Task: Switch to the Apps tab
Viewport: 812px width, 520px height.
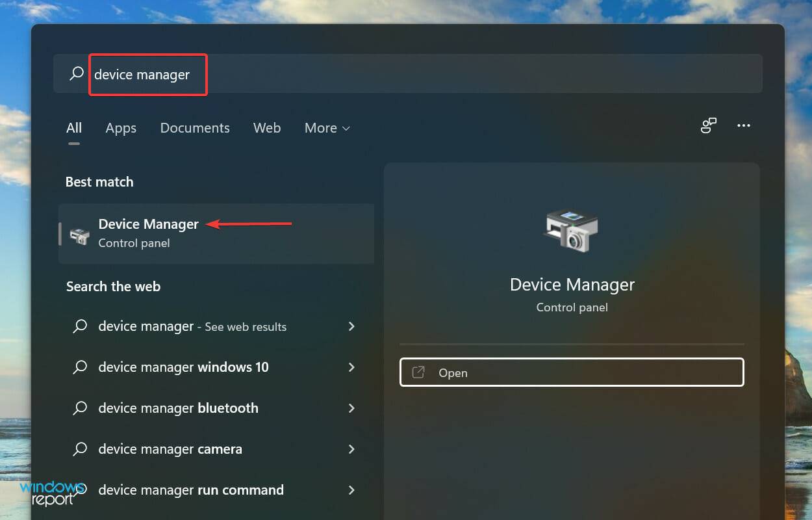Action: [121, 128]
